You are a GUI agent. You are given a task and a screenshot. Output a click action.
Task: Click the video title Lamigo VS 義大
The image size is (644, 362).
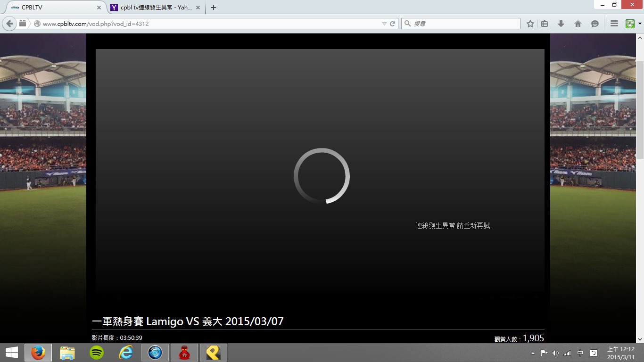click(188, 321)
